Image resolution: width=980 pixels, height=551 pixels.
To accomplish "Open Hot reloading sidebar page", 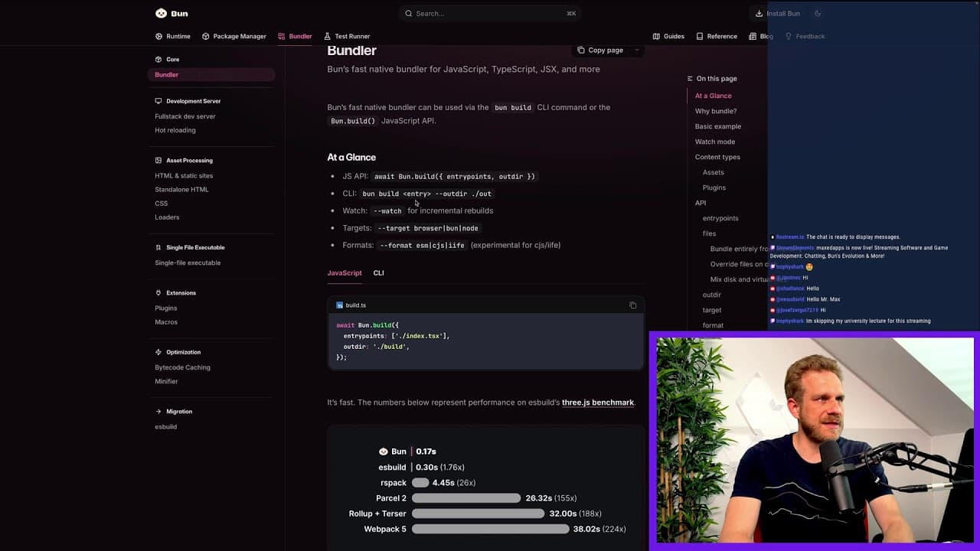I will pos(175,130).
